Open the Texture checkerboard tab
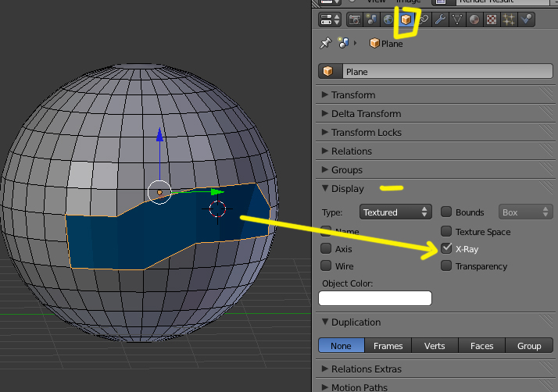Image resolution: width=558 pixels, height=392 pixels. click(x=492, y=20)
